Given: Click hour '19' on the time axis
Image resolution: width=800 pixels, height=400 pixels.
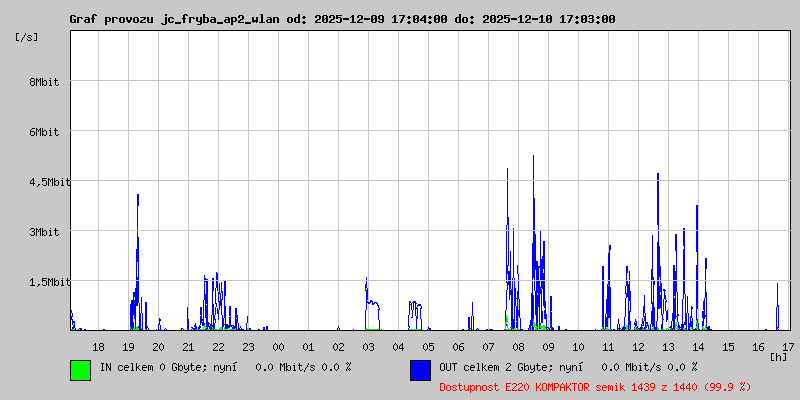Looking at the screenshot, I should 129,347.
